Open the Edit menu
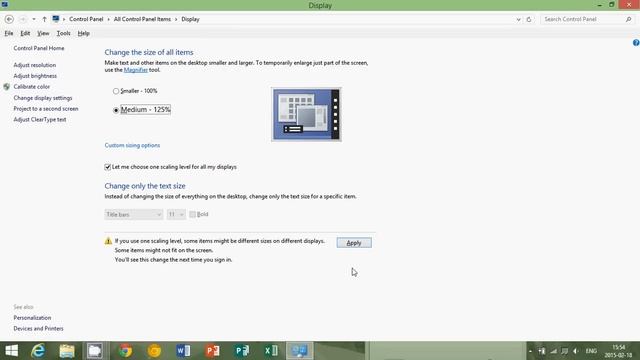Screen dimensions: 640x360 [25, 33]
